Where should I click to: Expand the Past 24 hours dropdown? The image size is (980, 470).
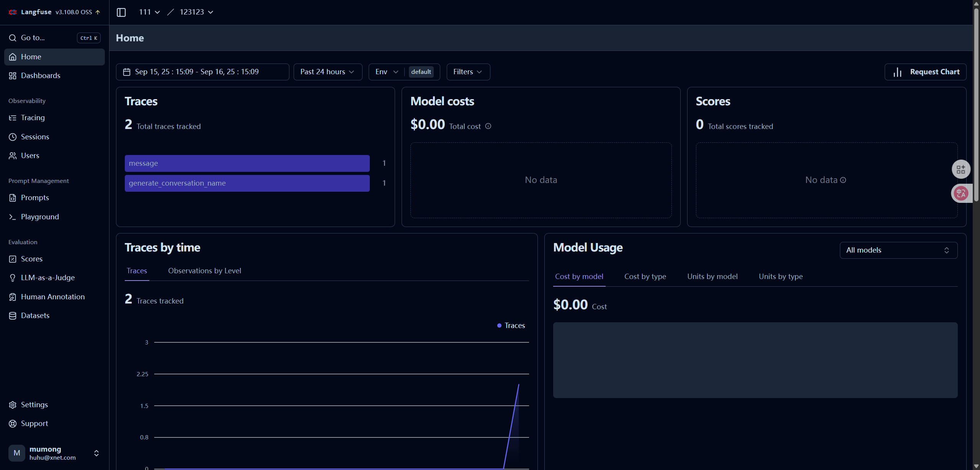[x=328, y=72]
